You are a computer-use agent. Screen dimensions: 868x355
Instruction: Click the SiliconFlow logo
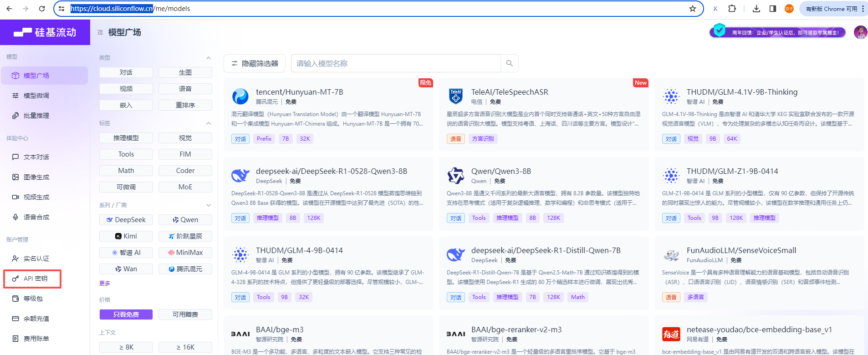point(45,32)
